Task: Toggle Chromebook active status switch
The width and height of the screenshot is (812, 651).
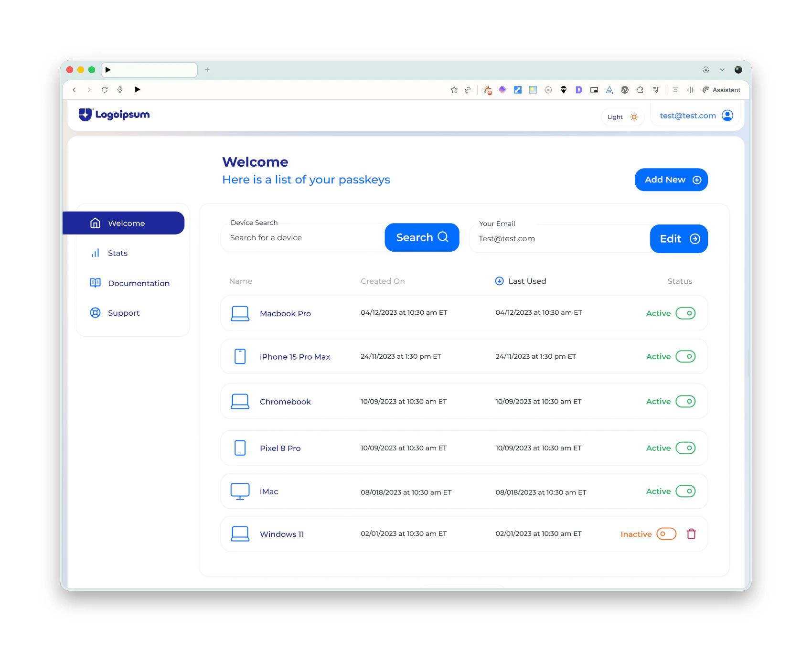Action: (685, 401)
